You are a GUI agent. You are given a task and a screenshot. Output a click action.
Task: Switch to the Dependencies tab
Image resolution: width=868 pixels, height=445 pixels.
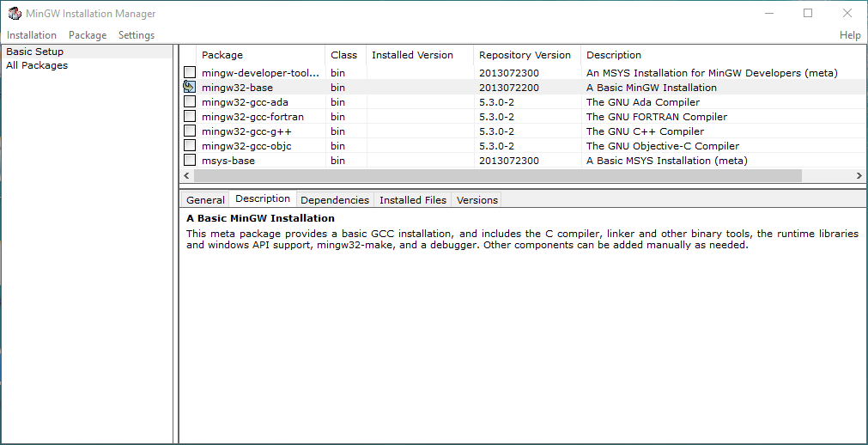(x=335, y=200)
